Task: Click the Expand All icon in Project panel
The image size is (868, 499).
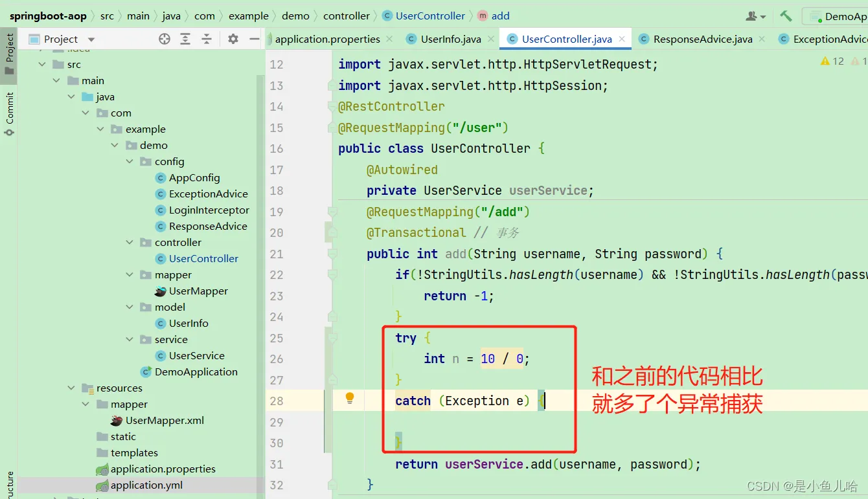Action: pos(185,39)
